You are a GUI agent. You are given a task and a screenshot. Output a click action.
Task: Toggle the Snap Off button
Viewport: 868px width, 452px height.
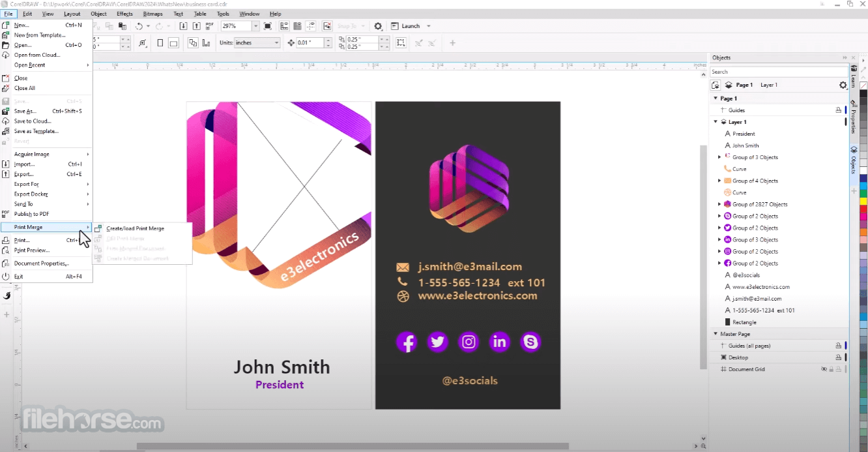[x=327, y=26]
